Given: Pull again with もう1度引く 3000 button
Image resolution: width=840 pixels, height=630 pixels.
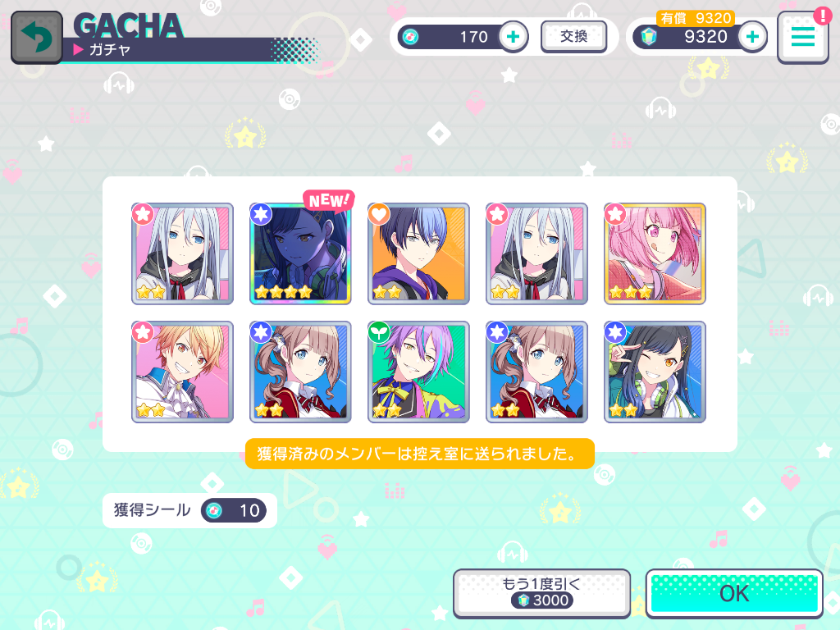Looking at the screenshot, I should click(541, 593).
